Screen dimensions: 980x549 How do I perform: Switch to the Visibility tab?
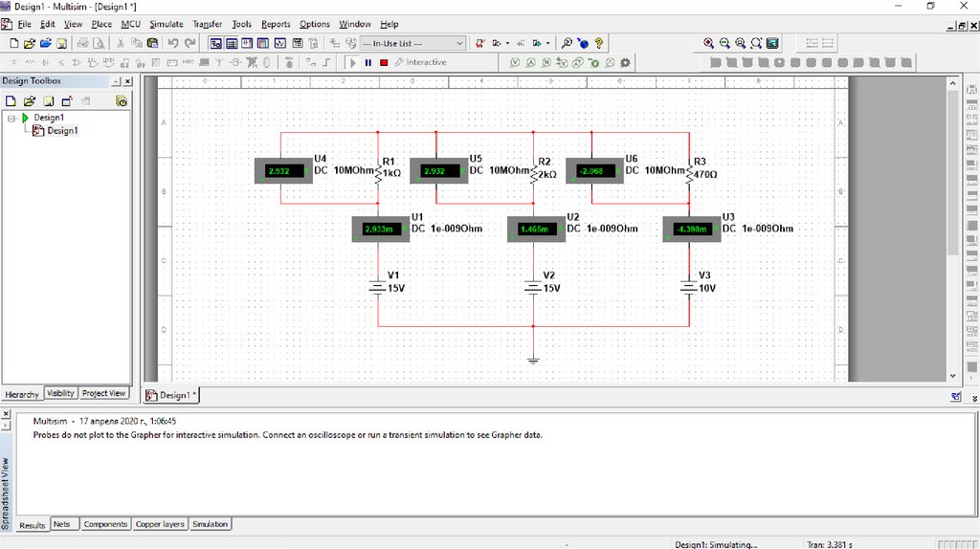[60, 393]
